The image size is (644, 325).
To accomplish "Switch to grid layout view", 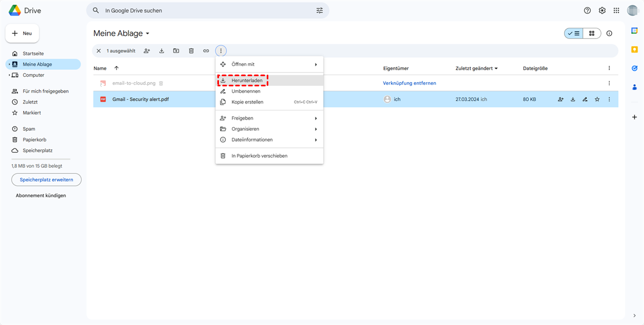I will click(592, 33).
